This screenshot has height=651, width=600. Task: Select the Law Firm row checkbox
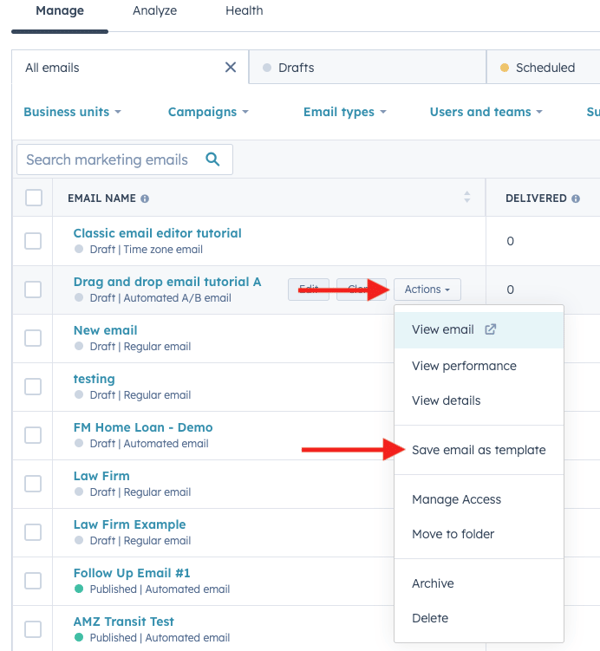(33, 484)
